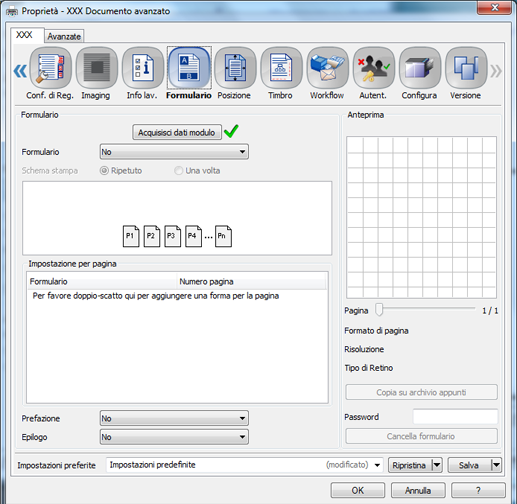
Task: Expand the Formulario dropdown
Action: [174, 152]
